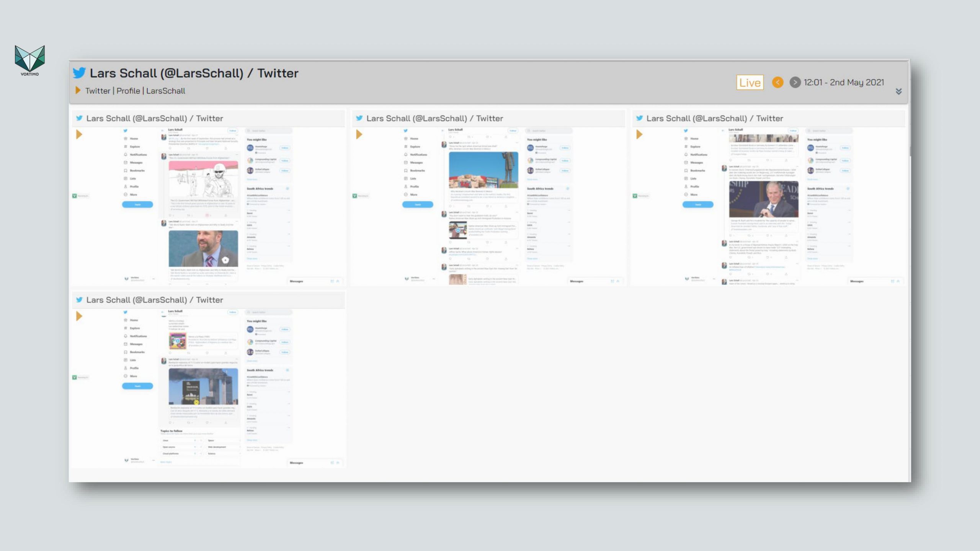Go to the previous snapshot with the orange arrow
This screenshot has height=551, width=980.
[777, 82]
